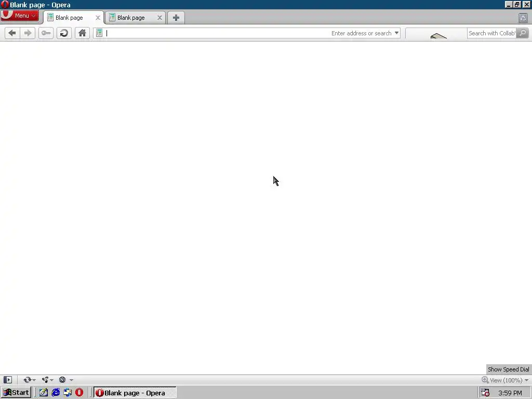Focus the Search with Collab field
The image size is (532, 399).
pos(492,33)
